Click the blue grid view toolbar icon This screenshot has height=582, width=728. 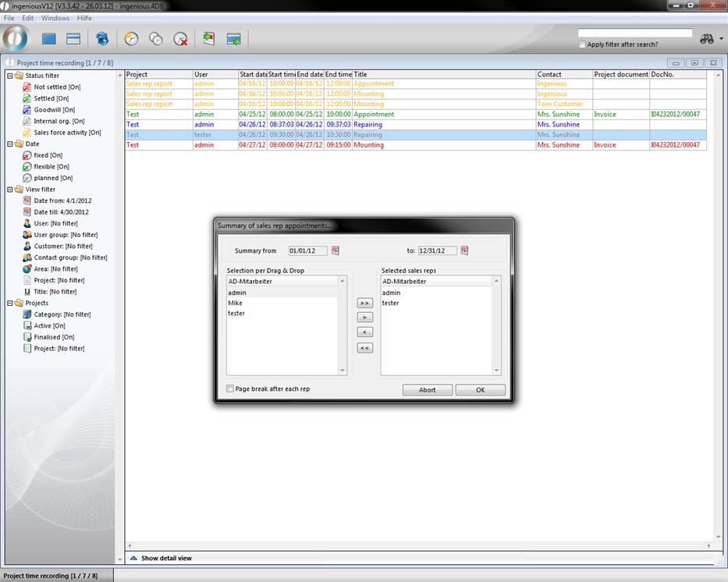pos(49,38)
